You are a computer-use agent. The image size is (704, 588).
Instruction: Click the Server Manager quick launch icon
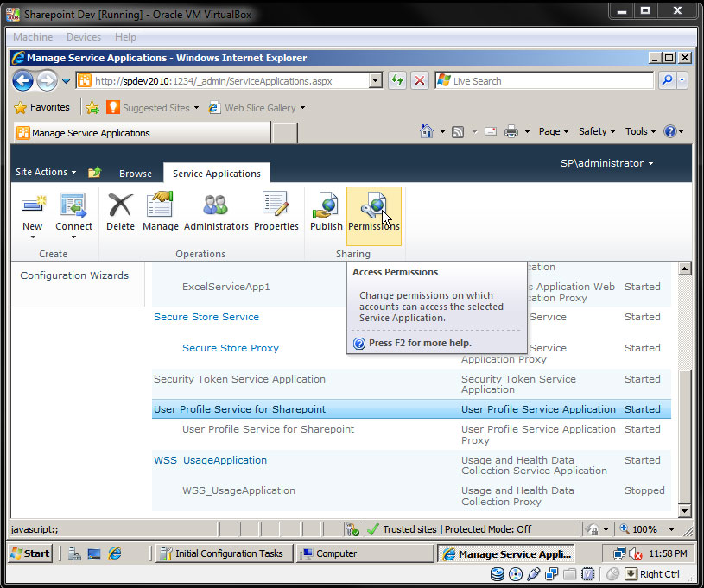coord(74,553)
